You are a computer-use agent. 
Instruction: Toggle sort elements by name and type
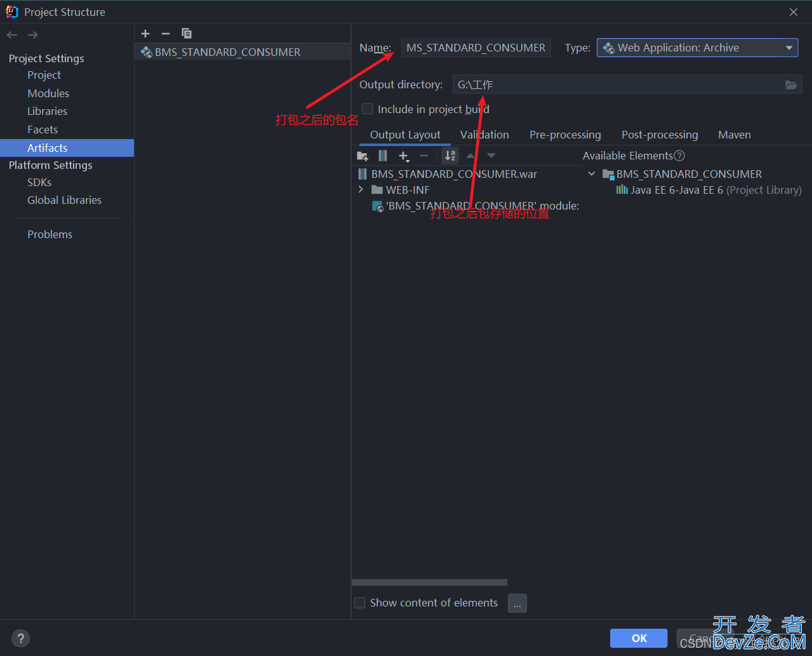(x=450, y=156)
